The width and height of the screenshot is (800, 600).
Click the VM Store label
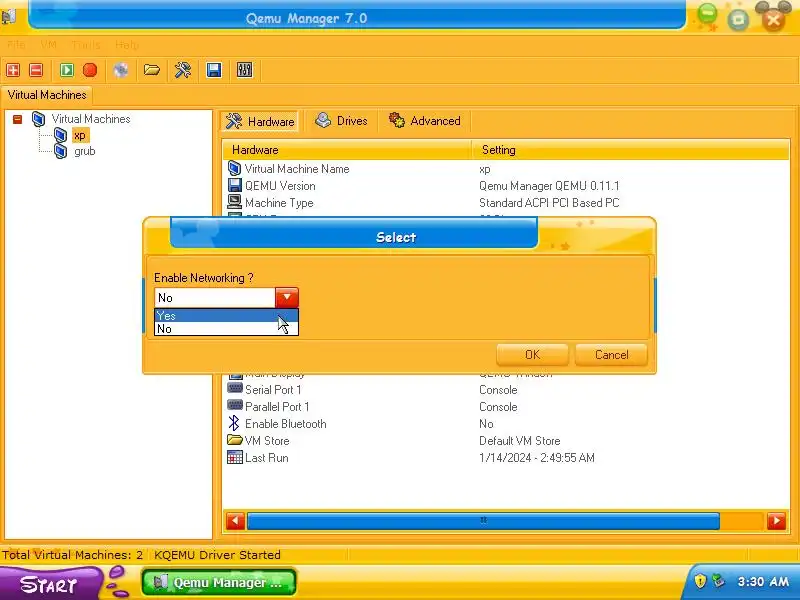[x=267, y=440]
